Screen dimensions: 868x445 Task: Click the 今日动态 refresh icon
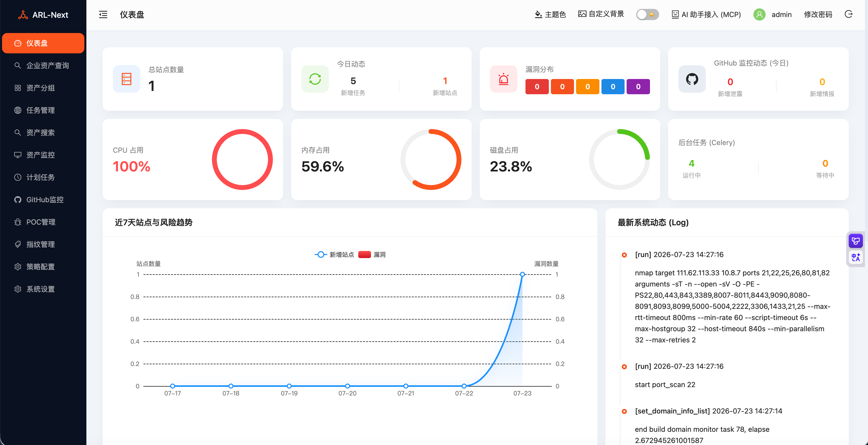coord(315,79)
